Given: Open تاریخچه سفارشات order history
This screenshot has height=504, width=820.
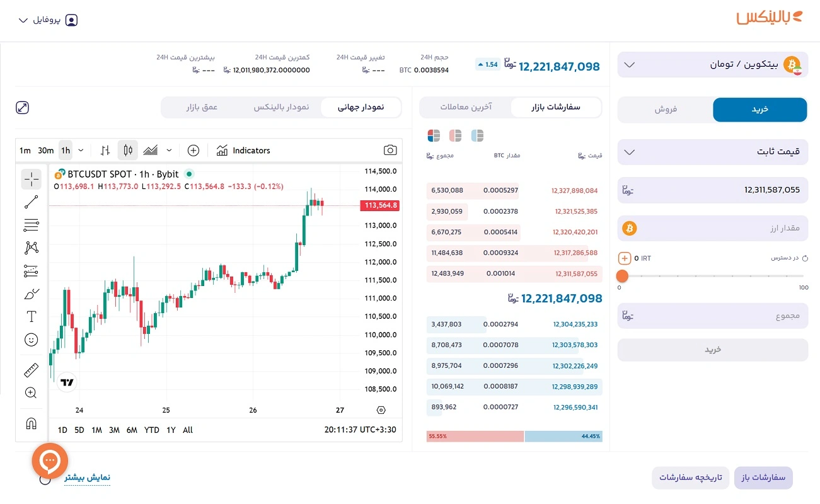Looking at the screenshot, I should pyautogui.click(x=690, y=478).
